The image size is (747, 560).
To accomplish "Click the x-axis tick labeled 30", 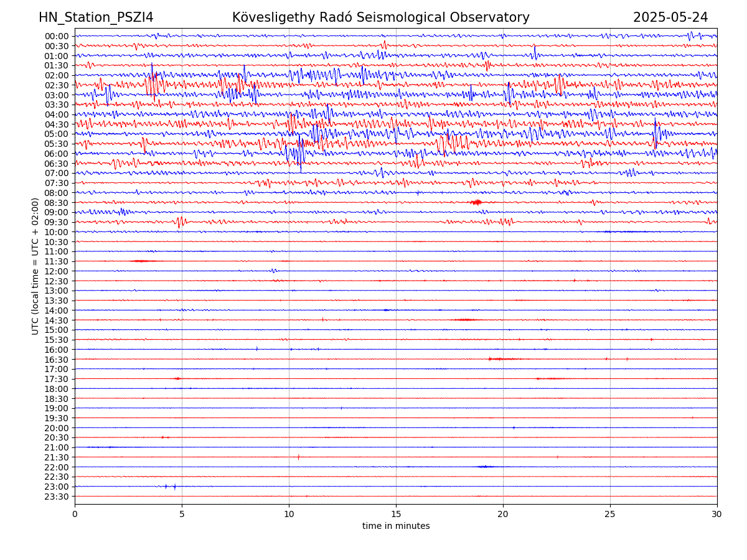I will 717,514.
